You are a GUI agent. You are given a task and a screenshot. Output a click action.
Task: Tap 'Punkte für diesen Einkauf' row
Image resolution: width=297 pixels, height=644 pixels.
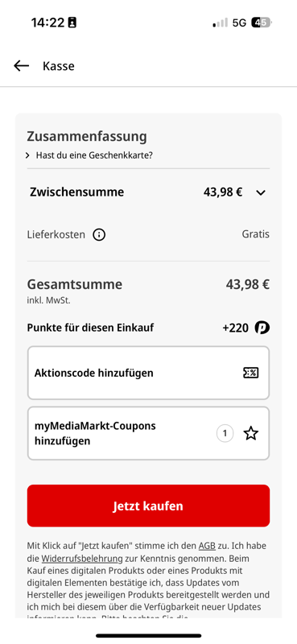(x=148, y=328)
